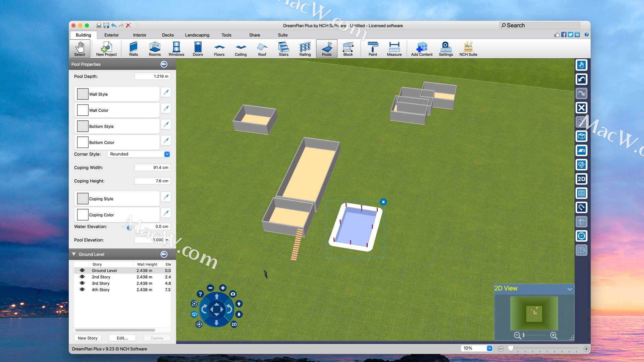The image size is (644, 362).
Task: Toggle visibility of 2nd Story
Action: click(x=82, y=277)
